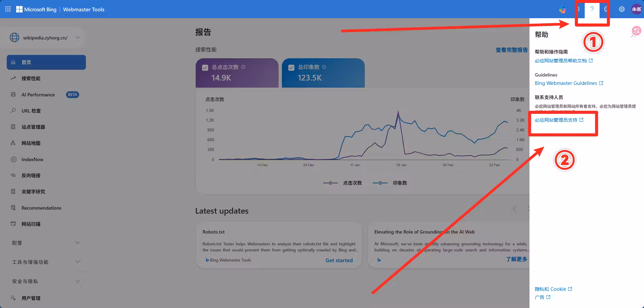644x308 pixels.
Task: Open 搜索性能 in the sidebar
Action: [x=46, y=78]
